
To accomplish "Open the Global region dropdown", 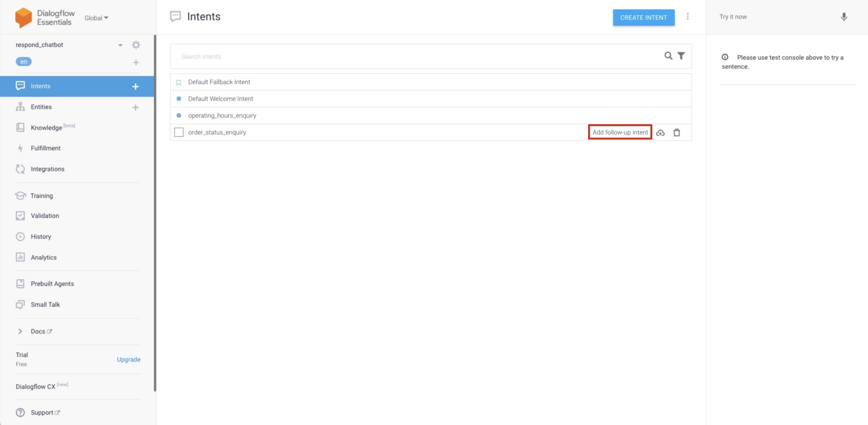I will 96,18.
